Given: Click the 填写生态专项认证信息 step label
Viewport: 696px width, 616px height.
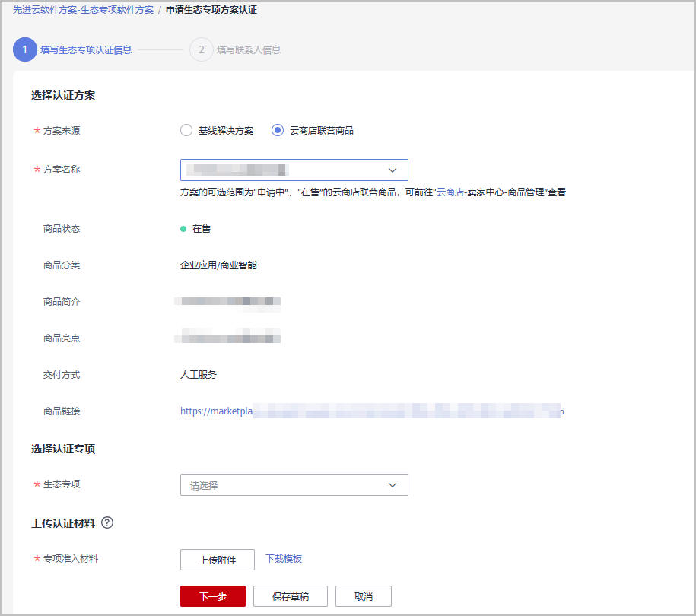Looking at the screenshot, I should (x=86, y=49).
